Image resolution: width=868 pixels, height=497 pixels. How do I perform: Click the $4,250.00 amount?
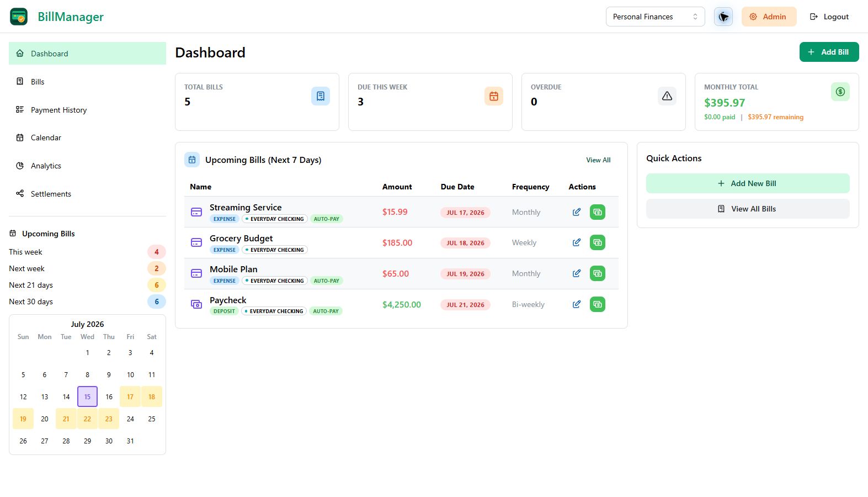point(402,304)
